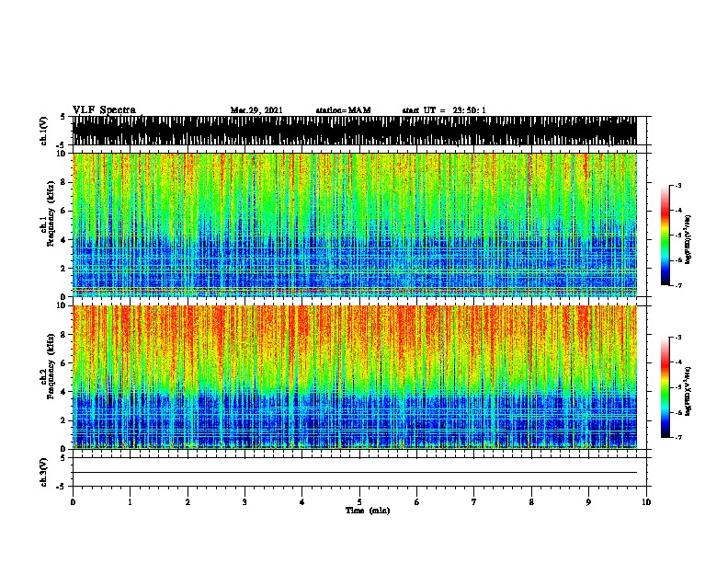Click the ch.1 spectrogram color scale bar
The height and width of the screenshot is (563, 728).
click(665, 236)
